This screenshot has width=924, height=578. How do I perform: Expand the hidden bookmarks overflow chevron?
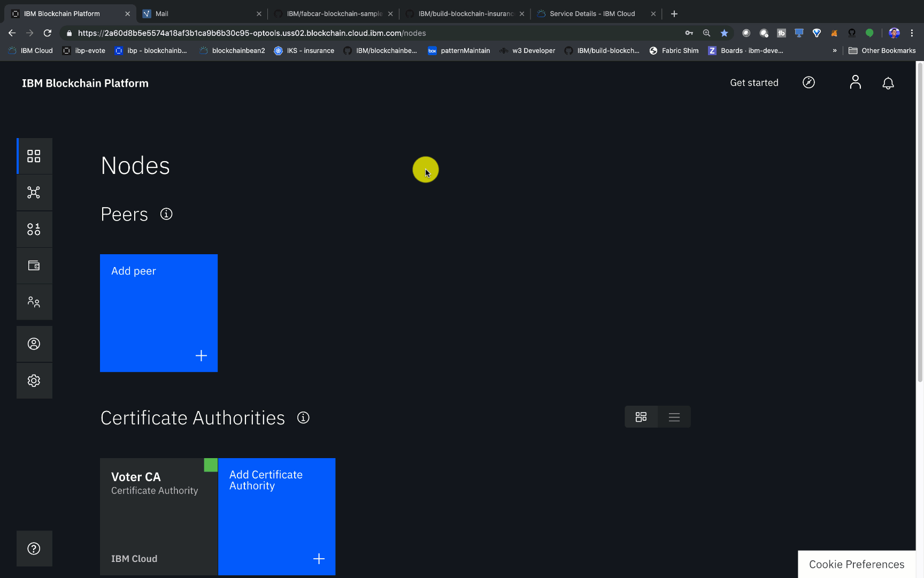(x=835, y=51)
